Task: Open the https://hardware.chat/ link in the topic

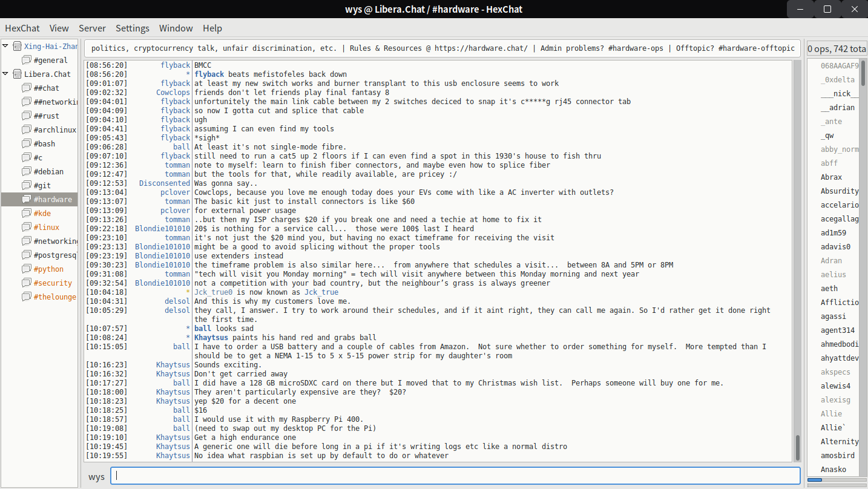Action: point(481,48)
